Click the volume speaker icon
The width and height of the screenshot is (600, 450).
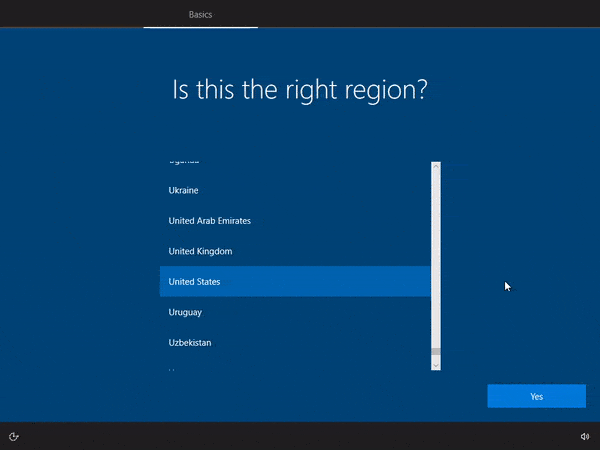pos(585,436)
